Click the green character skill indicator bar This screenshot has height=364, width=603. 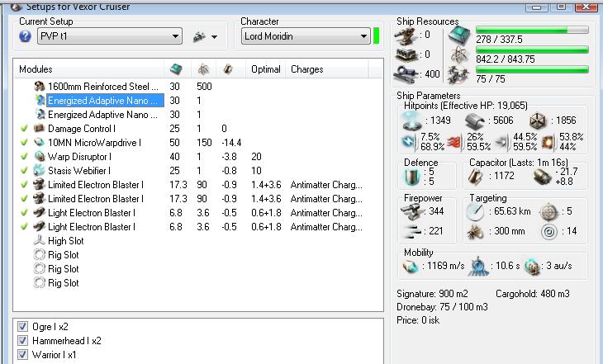click(x=377, y=36)
